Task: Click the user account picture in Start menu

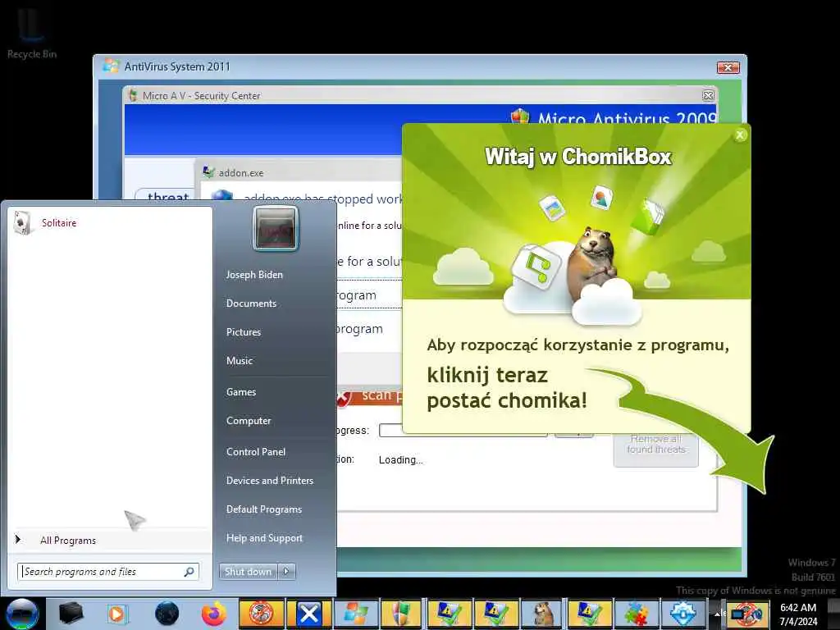Action: [275, 229]
